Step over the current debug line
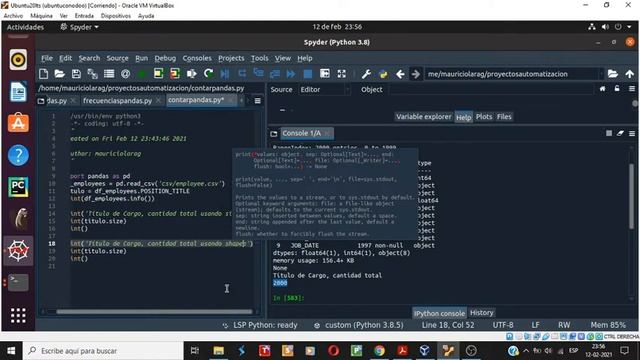 point(242,74)
